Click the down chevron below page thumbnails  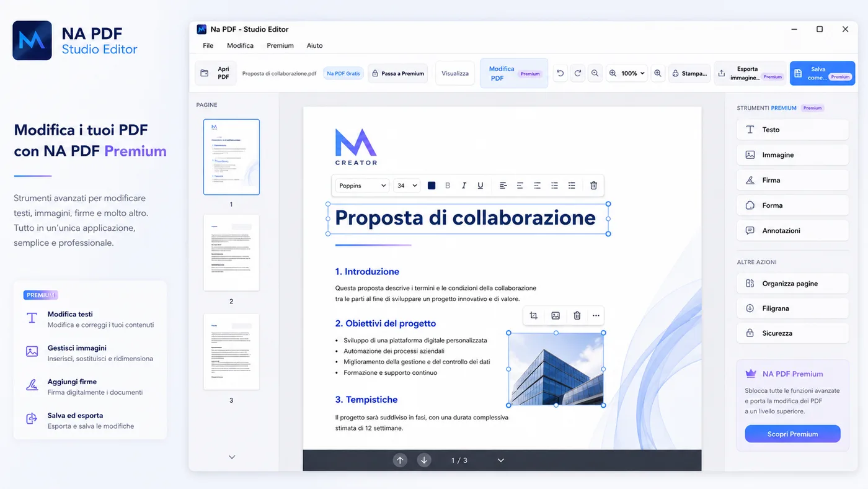pos(232,457)
